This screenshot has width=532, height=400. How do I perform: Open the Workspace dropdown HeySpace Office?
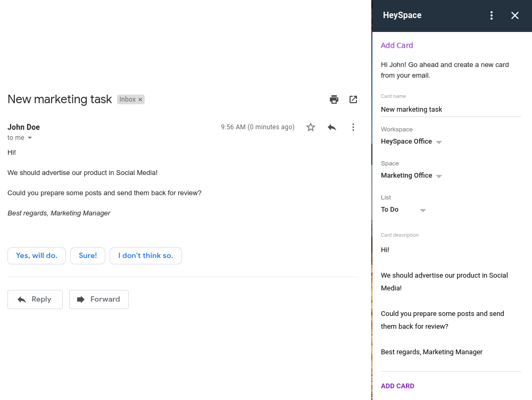(411, 141)
